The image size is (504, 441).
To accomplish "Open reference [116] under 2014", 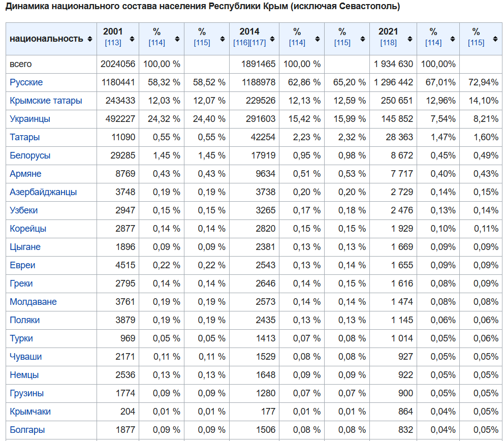I will tap(241, 43).
